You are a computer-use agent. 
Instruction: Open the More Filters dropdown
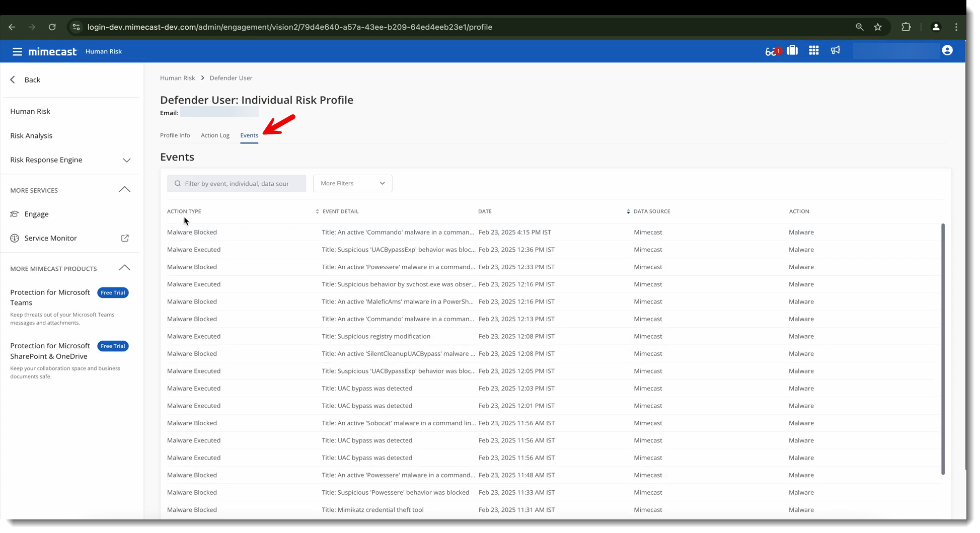coord(352,183)
